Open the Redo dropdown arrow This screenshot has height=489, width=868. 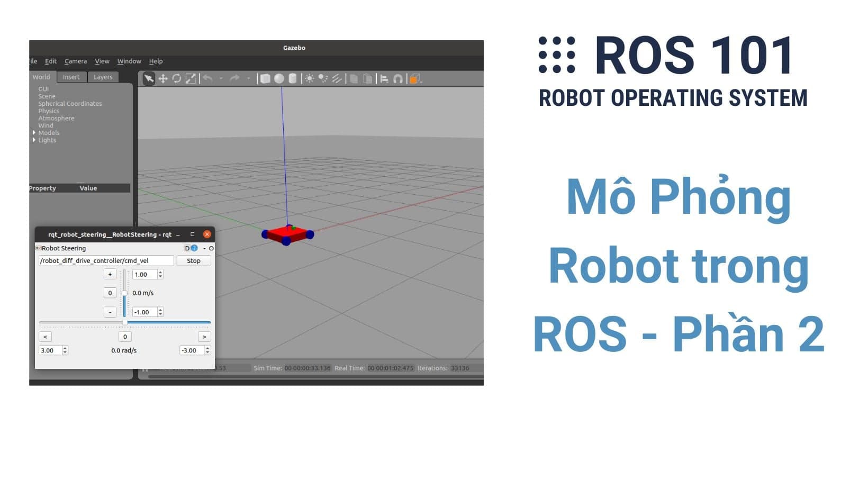249,78
